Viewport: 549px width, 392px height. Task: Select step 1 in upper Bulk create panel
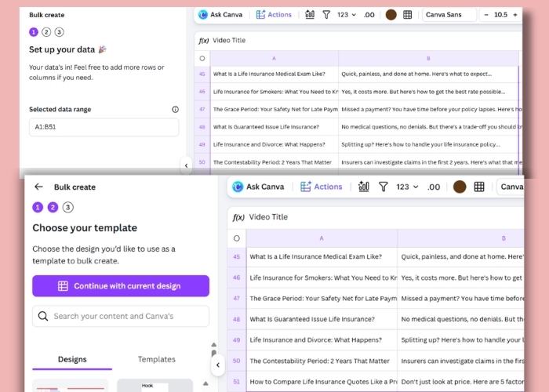[x=34, y=32]
